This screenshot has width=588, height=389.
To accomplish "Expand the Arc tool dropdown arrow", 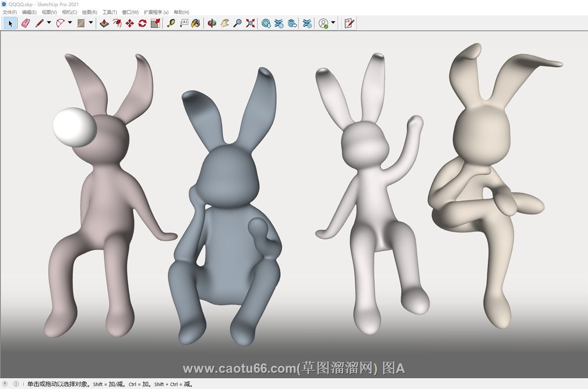I will [70, 23].
